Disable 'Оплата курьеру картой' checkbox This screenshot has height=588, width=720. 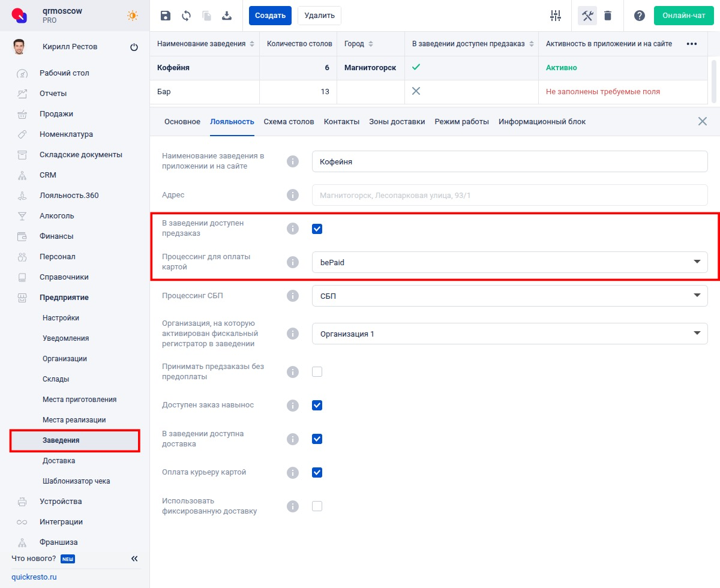pyautogui.click(x=317, y=472)
